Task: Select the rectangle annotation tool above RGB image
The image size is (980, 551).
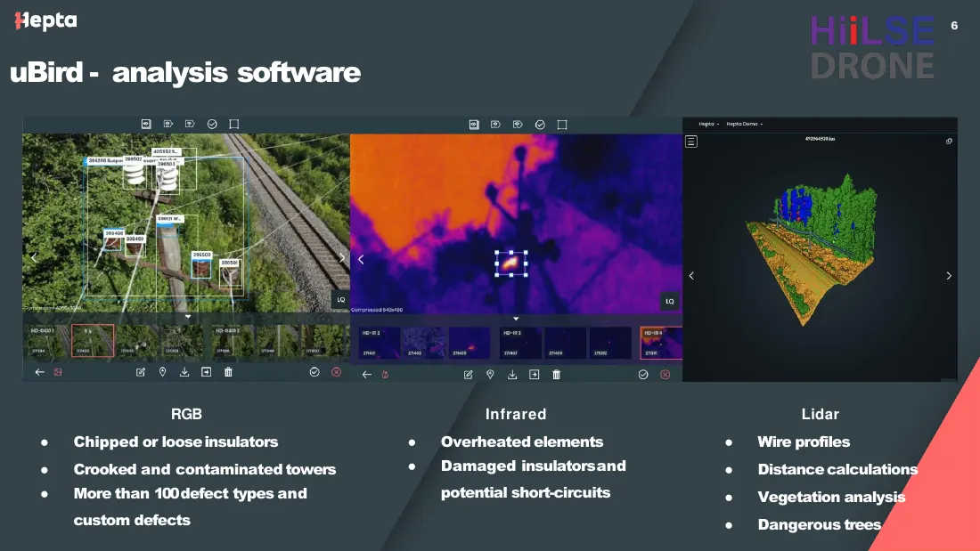Action: [233, 125]
